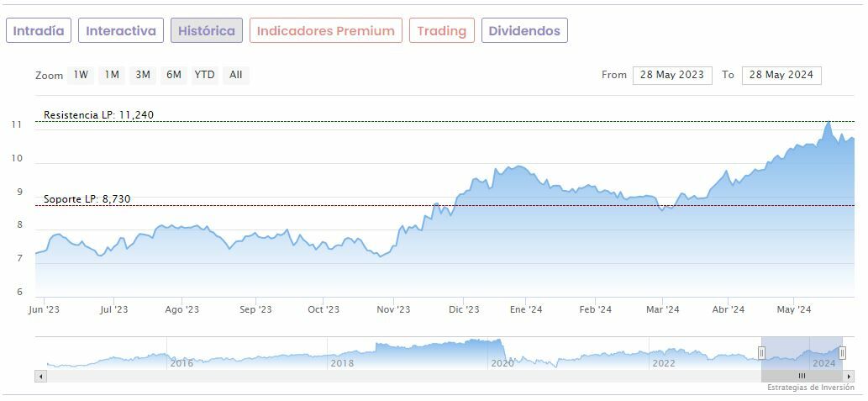
Task: Open Indicadores Premium tab
Action: [x=325, y=31]
